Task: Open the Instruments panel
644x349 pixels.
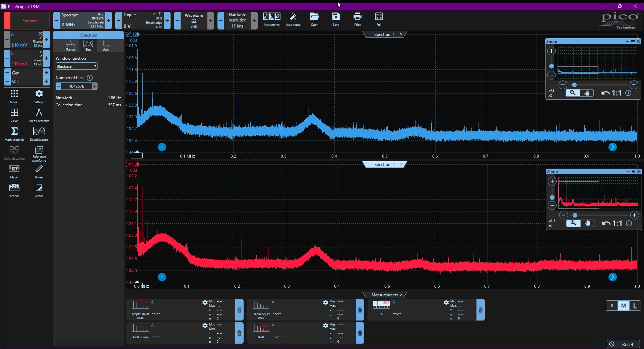Action: click(x=271, y=19)
